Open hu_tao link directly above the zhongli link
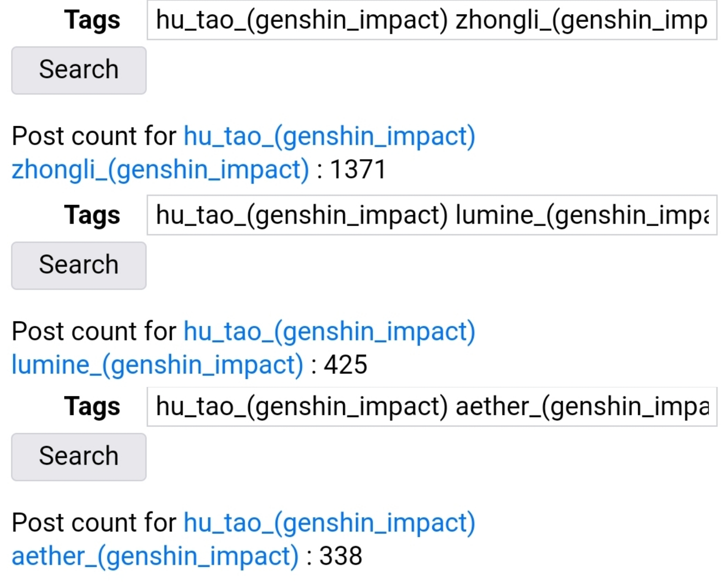Screen dimensions: 728x582 (x=329, y=136)
